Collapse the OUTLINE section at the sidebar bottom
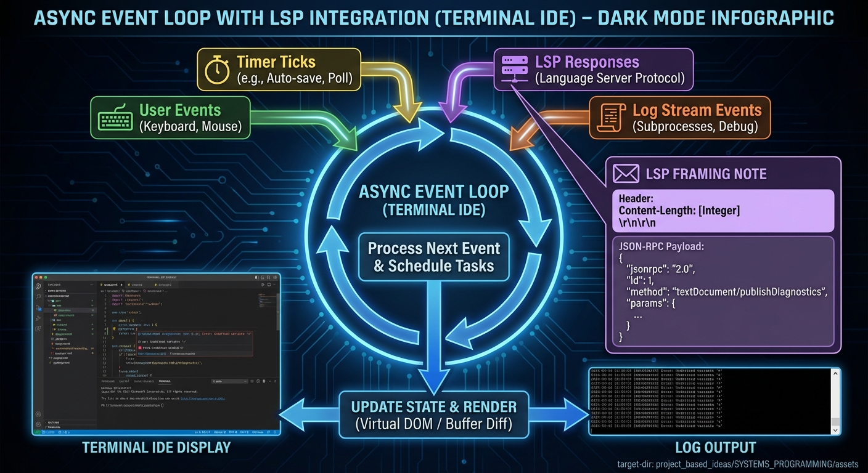The image size is (868, 473). tap(54, 422)
